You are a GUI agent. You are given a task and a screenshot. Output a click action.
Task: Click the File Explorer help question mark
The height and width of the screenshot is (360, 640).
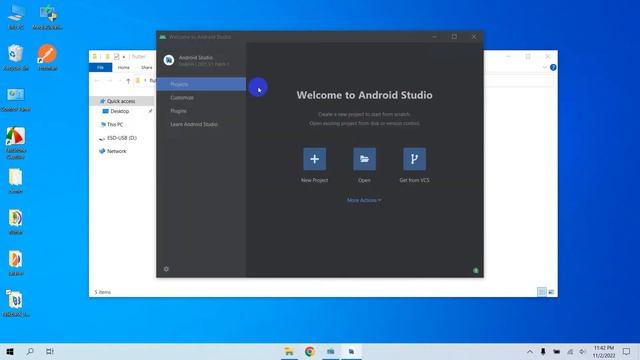[553, 67]
